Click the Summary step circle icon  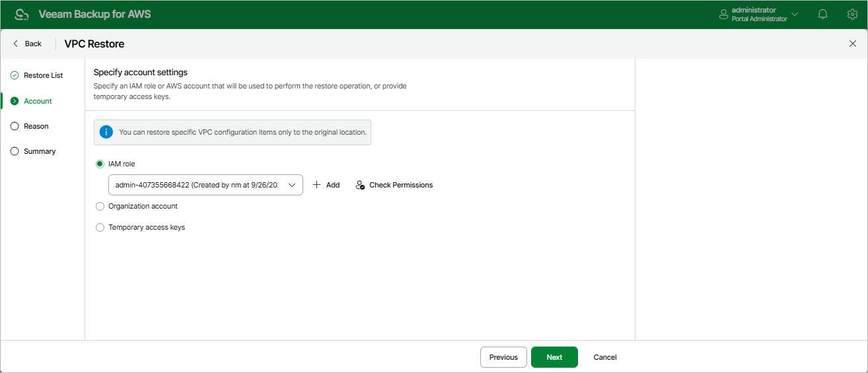click(15, 151)
